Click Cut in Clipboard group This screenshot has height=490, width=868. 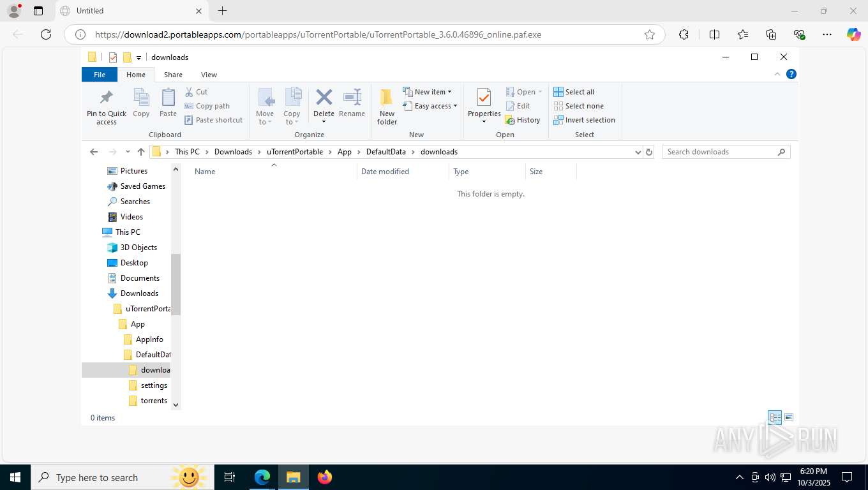tap(196, 92)
